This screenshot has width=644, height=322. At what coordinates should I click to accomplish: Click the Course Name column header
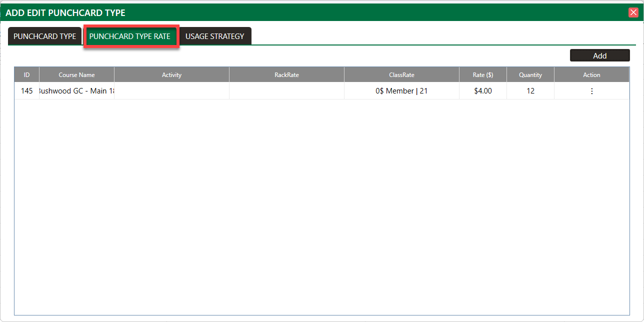pyautogui.click(x=77, y=74)
